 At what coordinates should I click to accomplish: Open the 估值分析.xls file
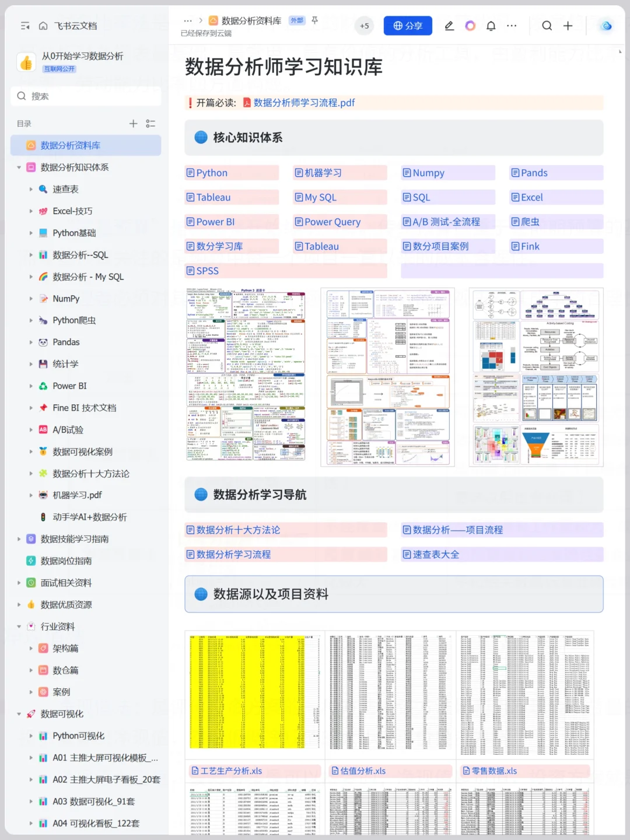coord(363,771)
